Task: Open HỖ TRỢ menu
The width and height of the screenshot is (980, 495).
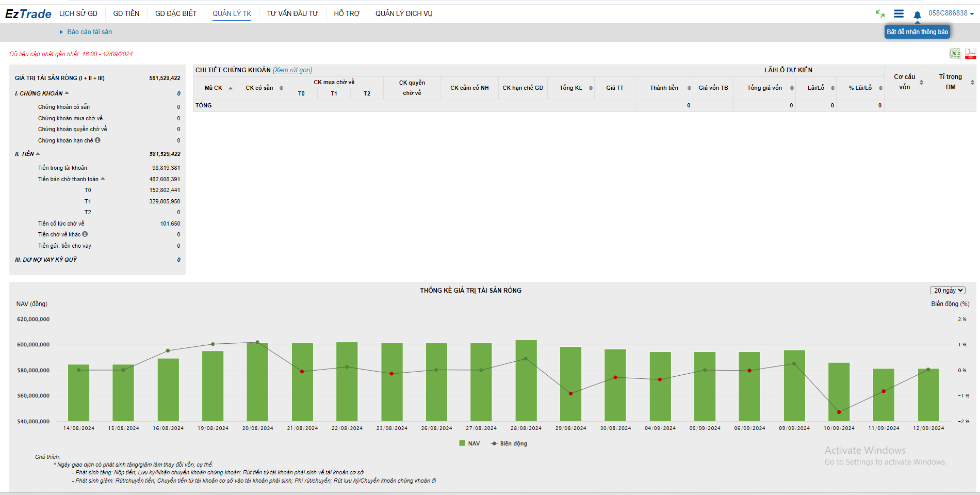Action: click(347, 14)
